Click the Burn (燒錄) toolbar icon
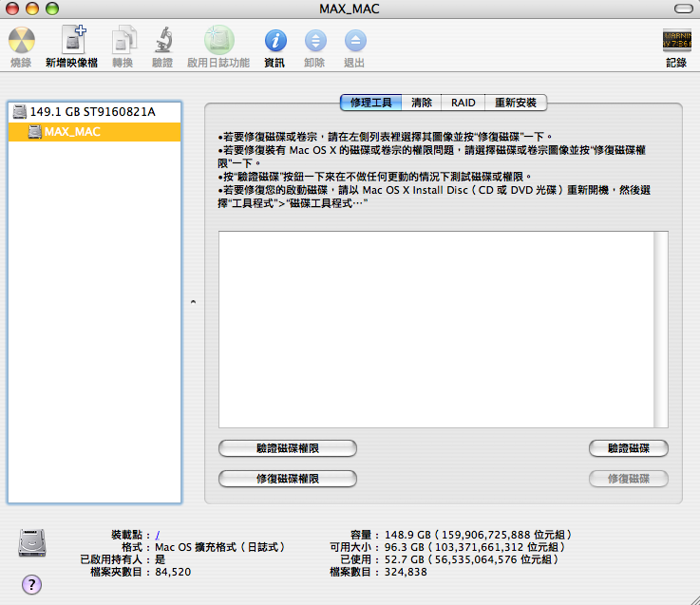Image resolution: width=700 pixels, height=605 pixels. click(22, 40)
